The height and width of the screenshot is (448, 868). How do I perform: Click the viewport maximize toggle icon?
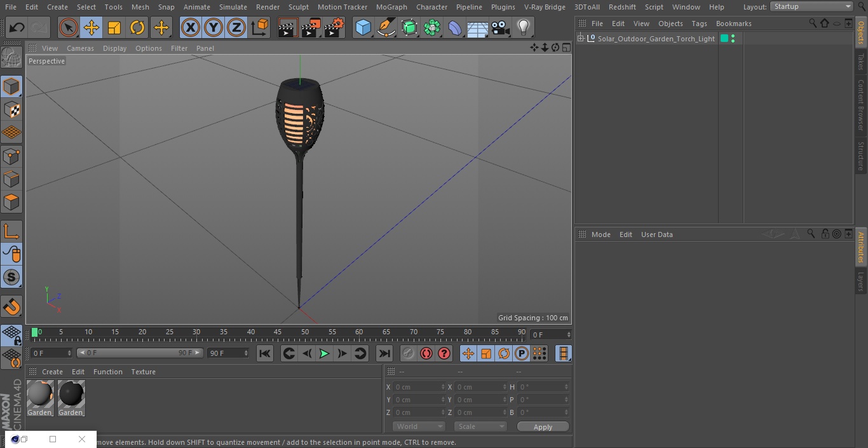pyautogui.click(x=566, y=48)
